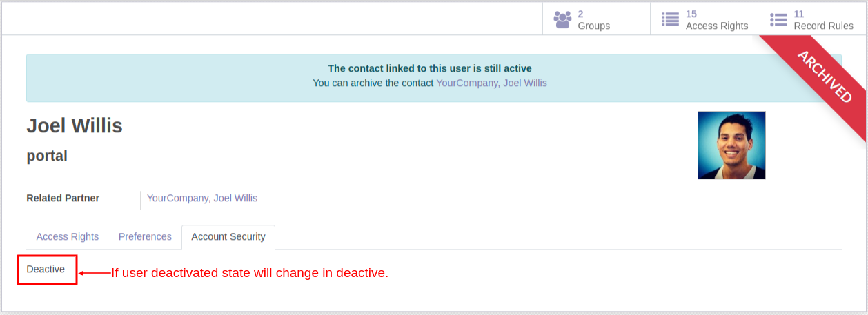Image resolution: width=868 pixels, height=315 pixels.
Task: Select the Account Security tab
Action: [x=228, y=236]
